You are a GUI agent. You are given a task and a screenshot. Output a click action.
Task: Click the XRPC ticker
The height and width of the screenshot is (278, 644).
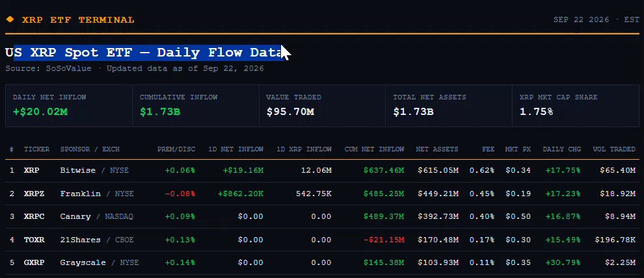[34, 216]
